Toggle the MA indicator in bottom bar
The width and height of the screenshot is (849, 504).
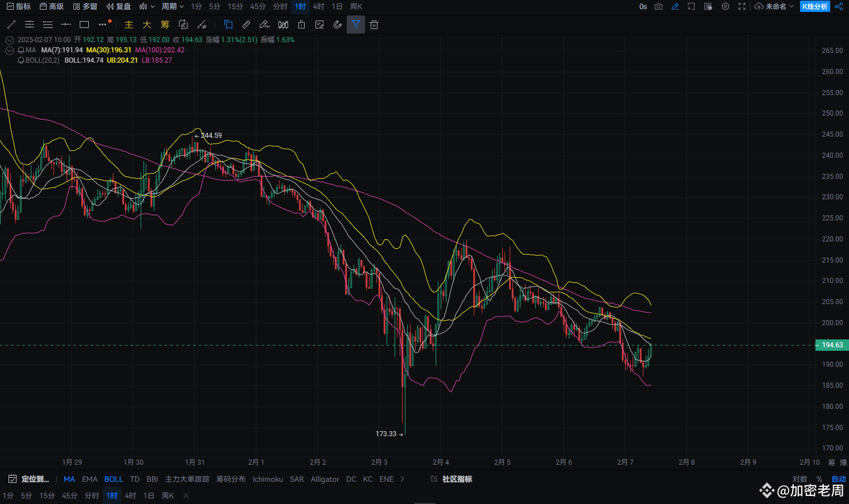point(69,479)
